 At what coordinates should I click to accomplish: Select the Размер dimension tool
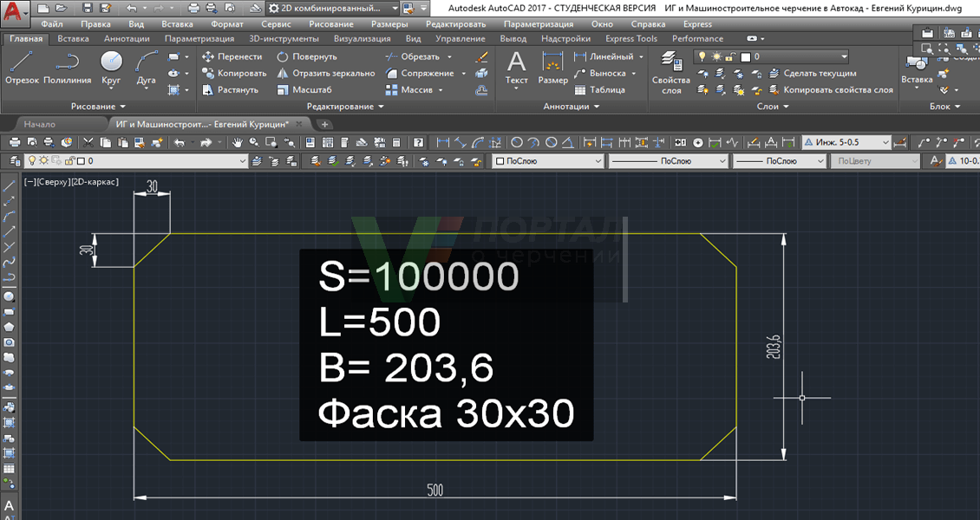point(552,68)
